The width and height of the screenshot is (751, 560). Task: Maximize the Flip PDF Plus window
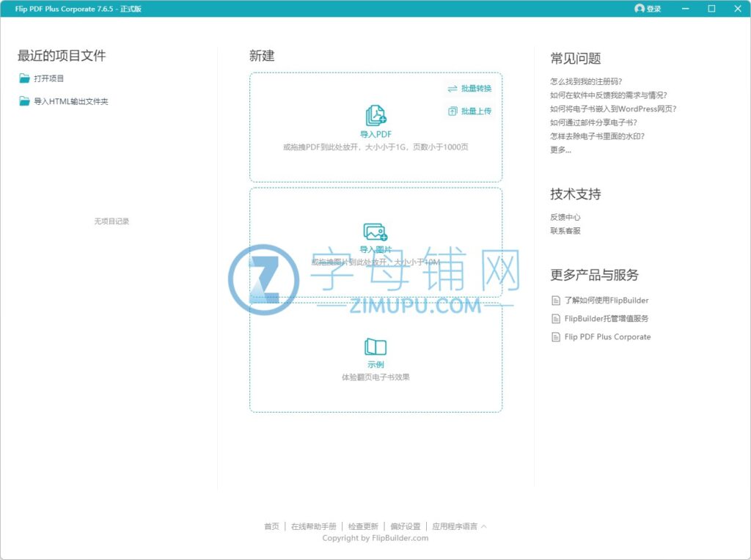click(x=711, y=9)
